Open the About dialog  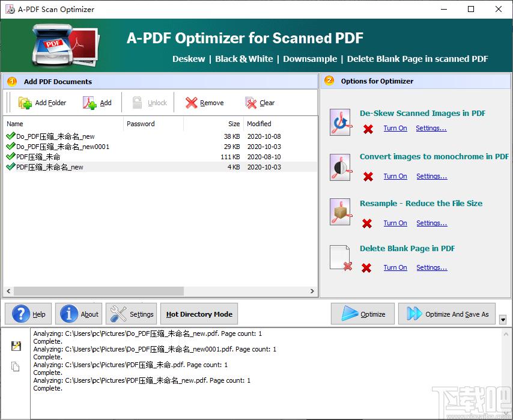click(79, 314)
